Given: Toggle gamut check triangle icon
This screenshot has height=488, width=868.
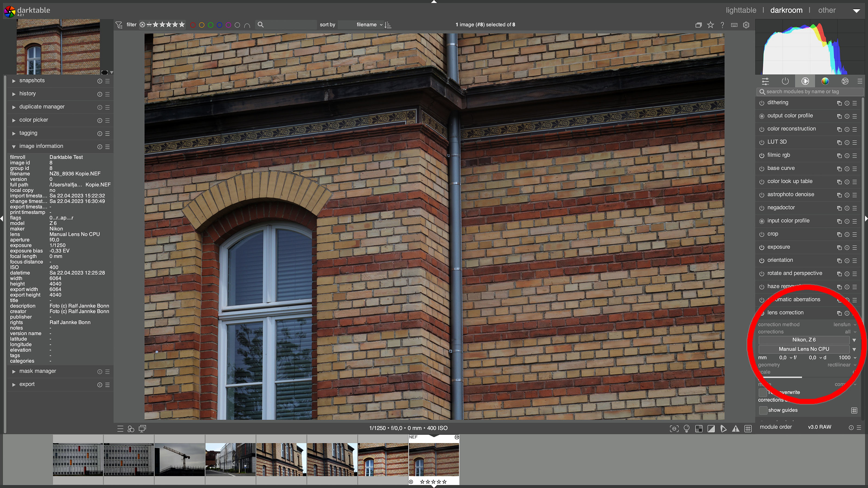Looking at the screenshot, I should click(736, 429).
